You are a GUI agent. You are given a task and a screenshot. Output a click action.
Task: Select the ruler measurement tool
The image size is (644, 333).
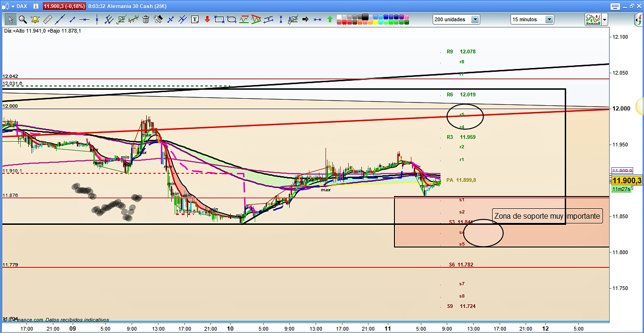pos(47,19)
